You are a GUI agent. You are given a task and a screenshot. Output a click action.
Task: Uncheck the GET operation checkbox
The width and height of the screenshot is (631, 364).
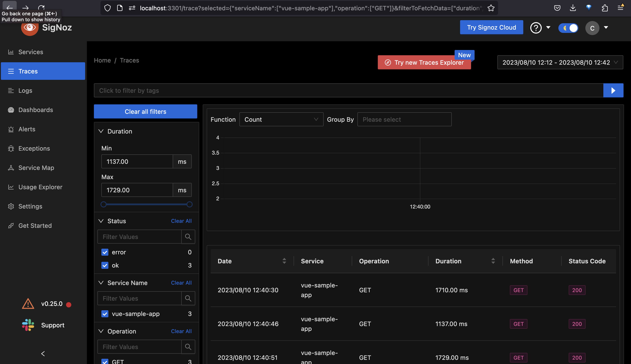coord(105,362)
